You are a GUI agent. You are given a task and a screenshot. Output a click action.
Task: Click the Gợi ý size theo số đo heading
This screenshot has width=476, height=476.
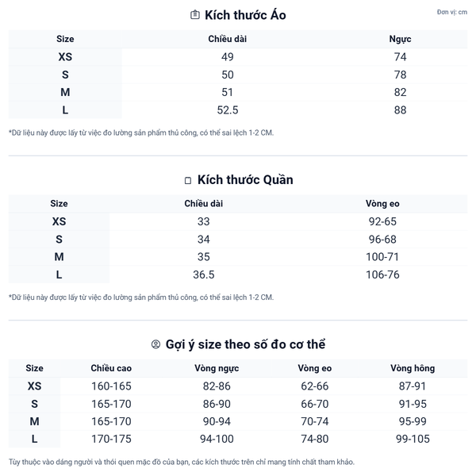(245, 344)
